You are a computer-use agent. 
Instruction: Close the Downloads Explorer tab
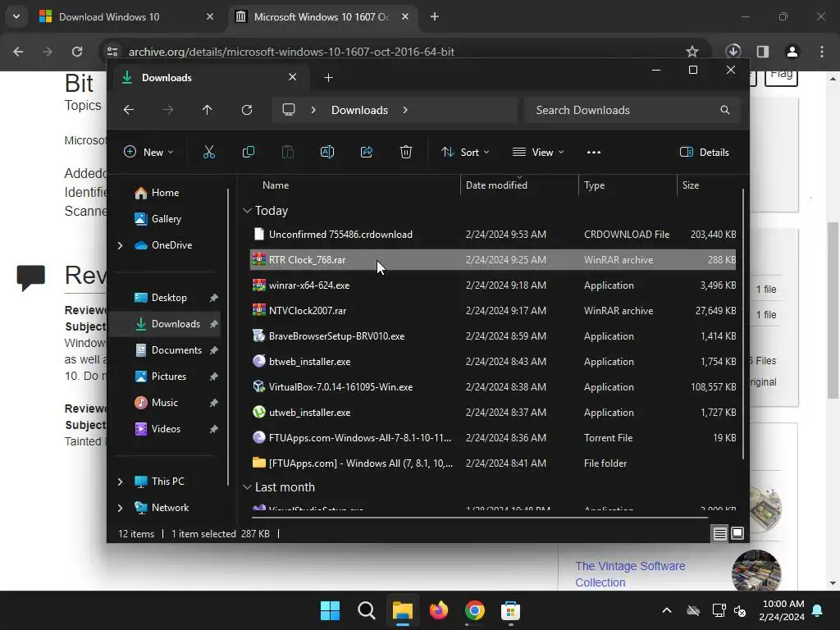(x=293, y=77)
